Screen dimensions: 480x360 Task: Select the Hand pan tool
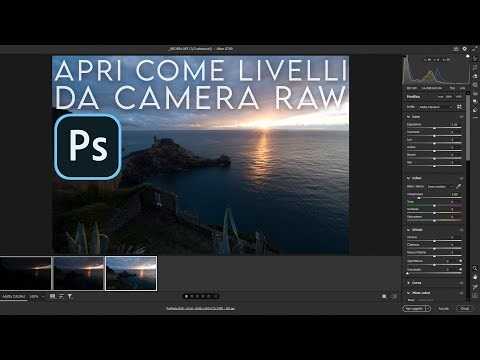(475, 277)
